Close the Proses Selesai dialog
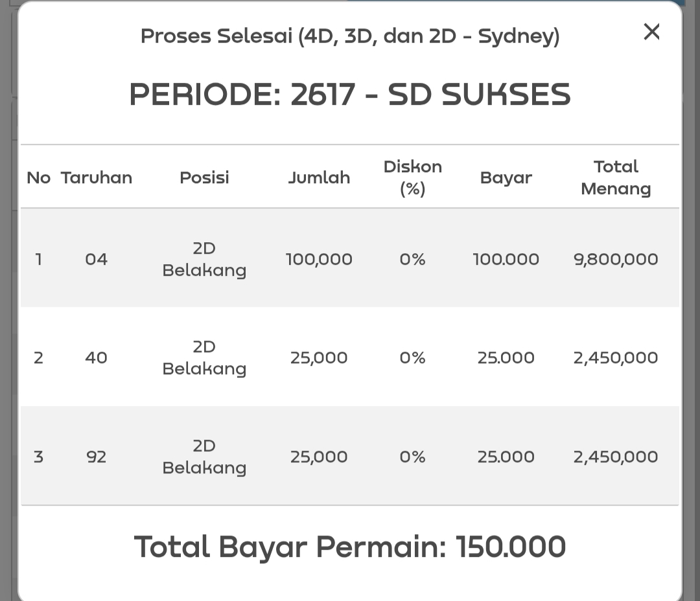Screen dimensions: 700x601 651,32
